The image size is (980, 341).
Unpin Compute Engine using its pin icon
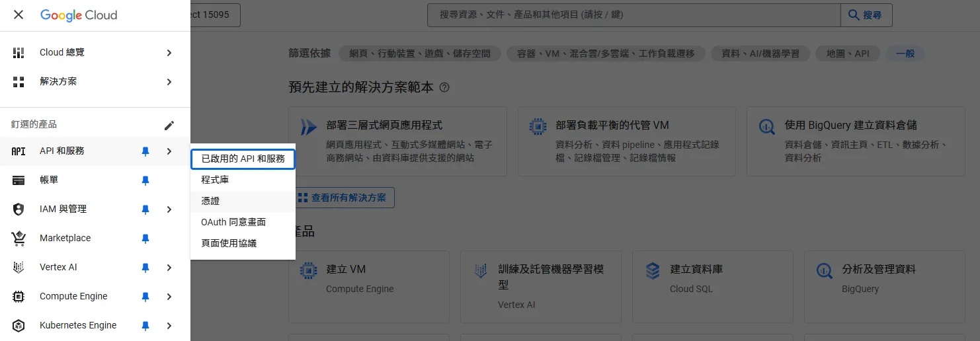(x=145, y=297)
